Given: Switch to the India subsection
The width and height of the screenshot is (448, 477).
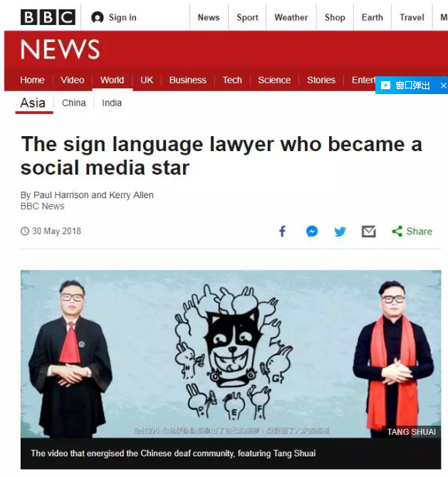Looking at the screenshot, I should tap(112, 103).
